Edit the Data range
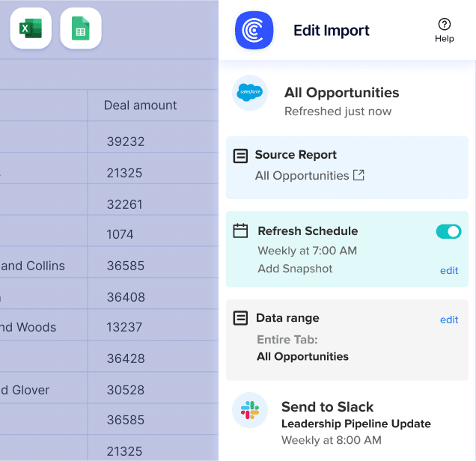 tap(449, 320)
